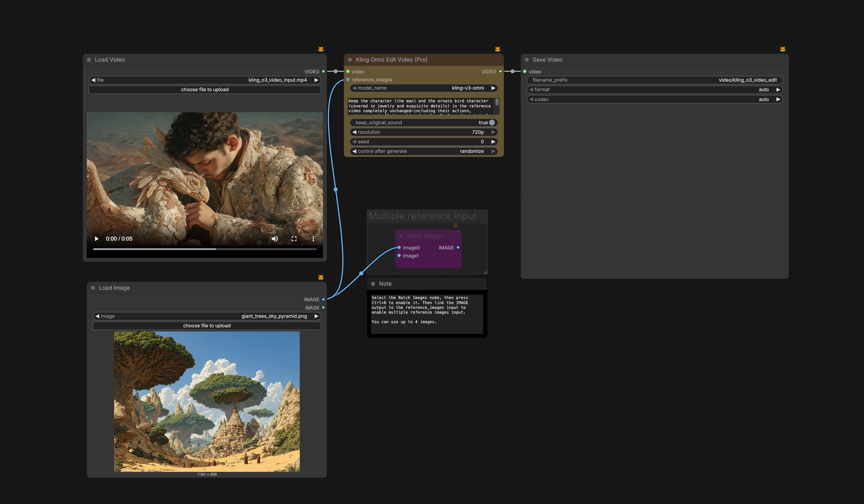Click the fox badge above Load Image
Viewport: 864px width, 504px height.
[x=320, y=277]
